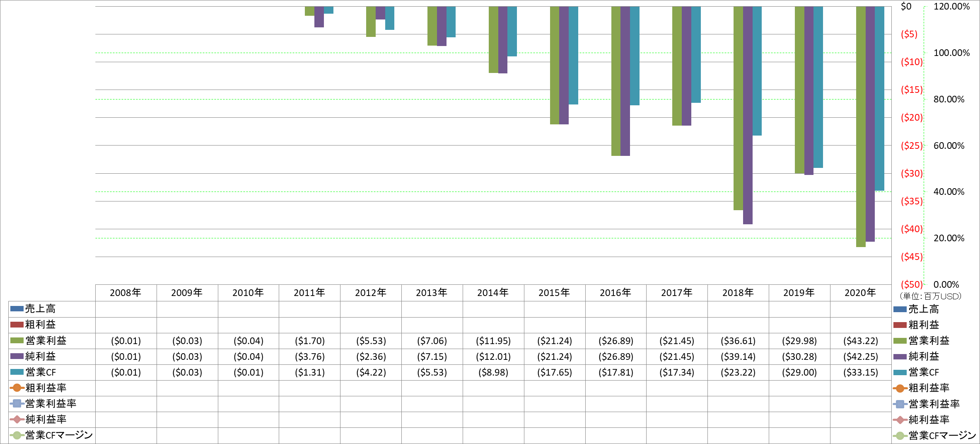Click the 営業利益 value ($29.98) for 2019
The image size is (980, 444).
[x=799, y=341]
